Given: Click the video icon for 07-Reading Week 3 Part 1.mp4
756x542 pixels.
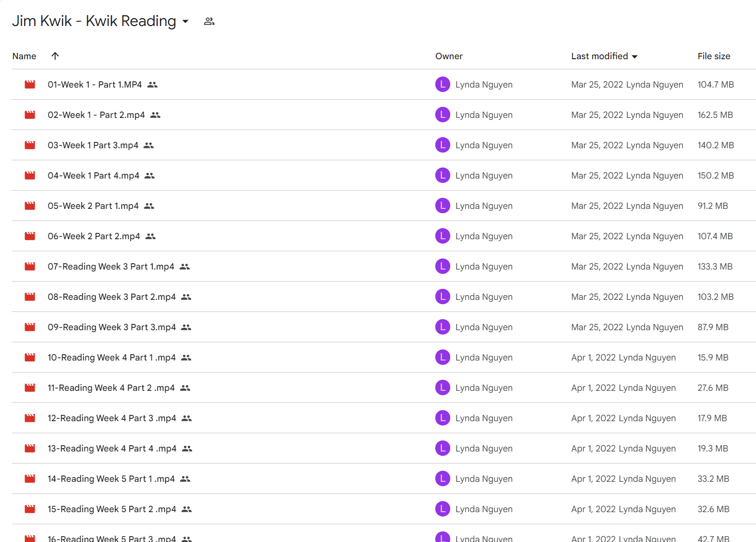Looking at the screenshot, I should pos(30,266).
